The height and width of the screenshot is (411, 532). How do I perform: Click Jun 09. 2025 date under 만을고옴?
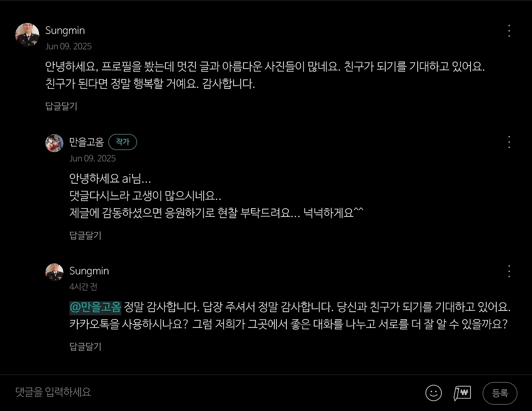pos(93,158)
